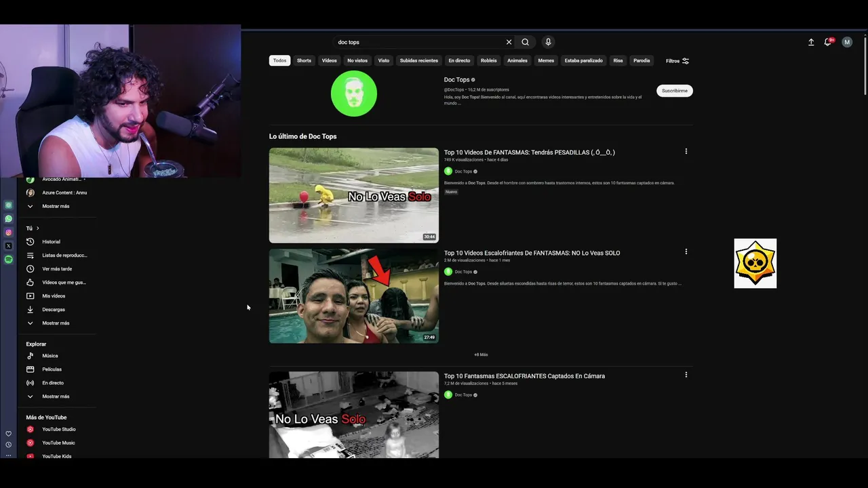Open the Ver más tarde list
Screen dimensions: 868x488
tap(57, 269)
